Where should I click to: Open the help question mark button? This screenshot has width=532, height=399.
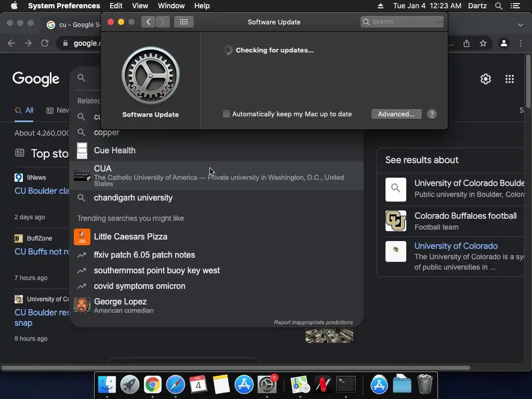[432, 114]
